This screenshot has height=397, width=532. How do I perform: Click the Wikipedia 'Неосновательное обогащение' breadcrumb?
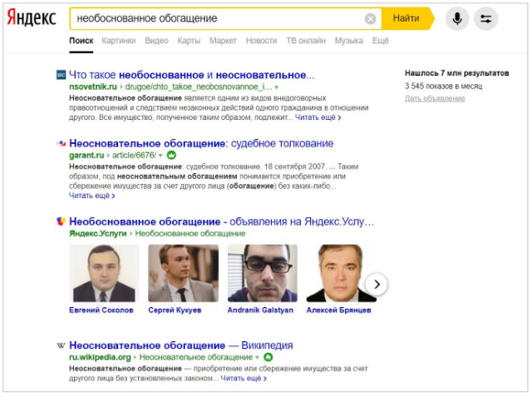(x=196, y=357)
